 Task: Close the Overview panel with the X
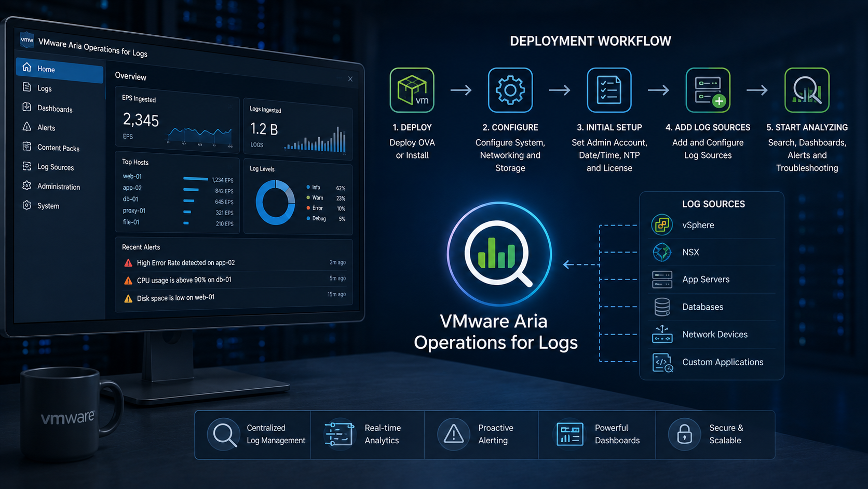tap(350, 79)
